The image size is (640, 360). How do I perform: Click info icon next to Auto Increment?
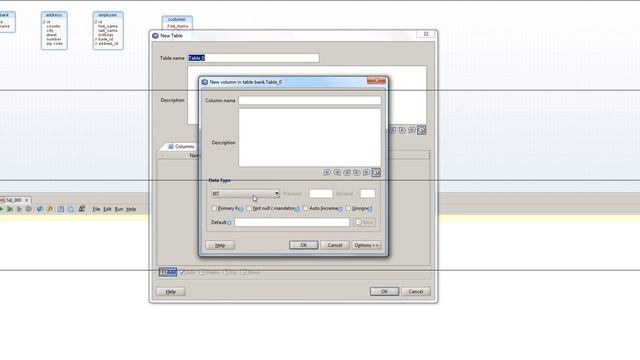pyautogui.click(x=340, y=209)
